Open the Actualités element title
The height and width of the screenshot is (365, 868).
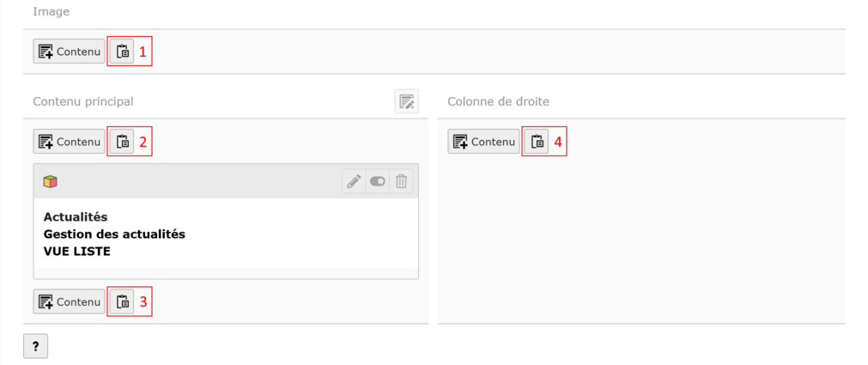pos(76,216)
